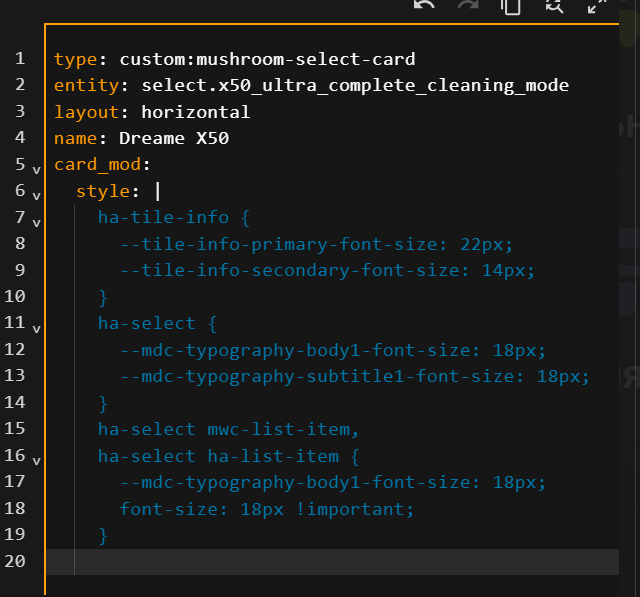Click 'custom:mushroom-select-card' type value

[x=267, y=59]
